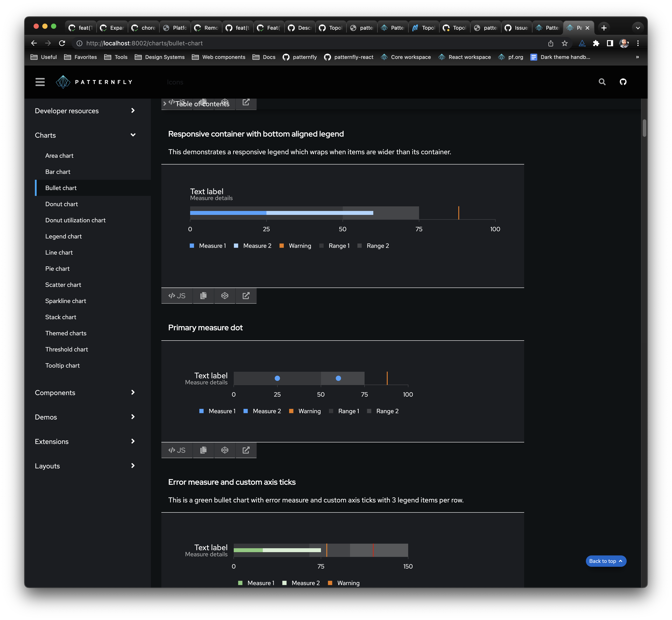Click the search magnifier icon in header

point(602,82)
